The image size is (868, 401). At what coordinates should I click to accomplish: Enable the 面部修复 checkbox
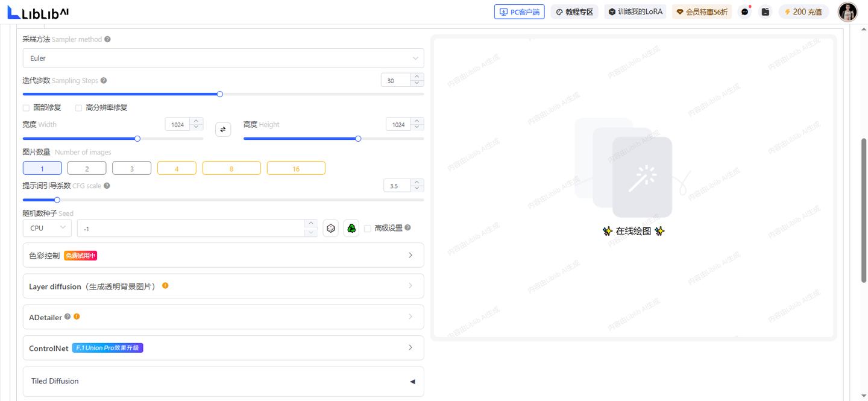tap(26, 108)
